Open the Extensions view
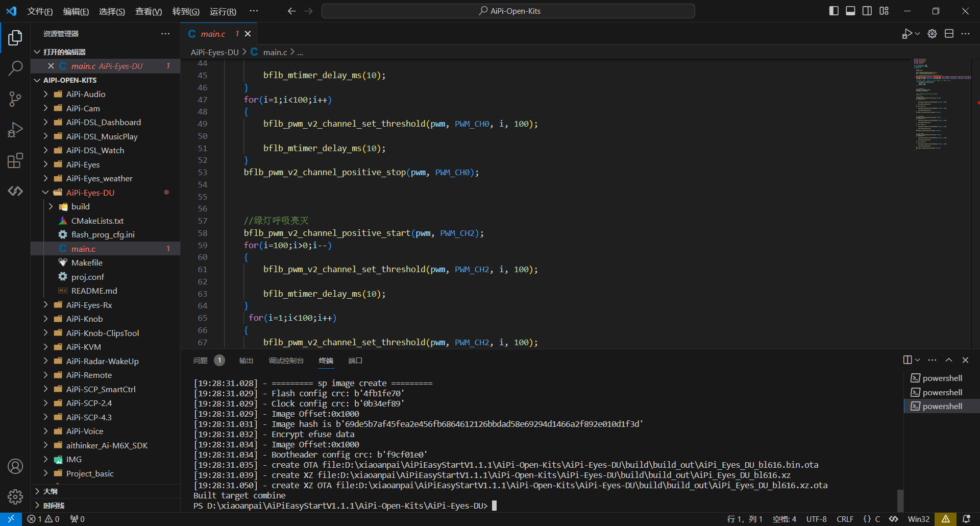The width and height of the screenshot is (980, 526). [15, 160]
